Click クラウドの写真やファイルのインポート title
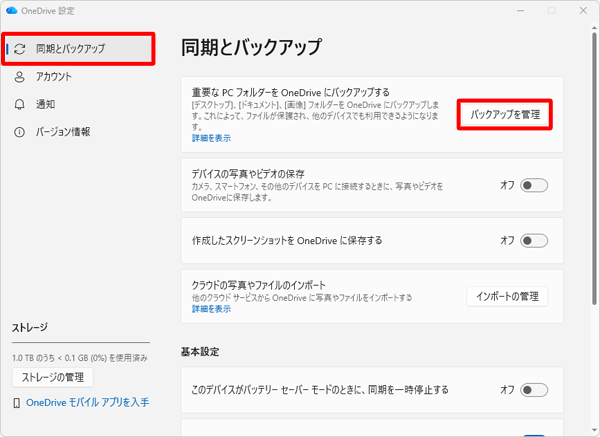The height and width of the screenshot is (437, 600). point(259,285)
